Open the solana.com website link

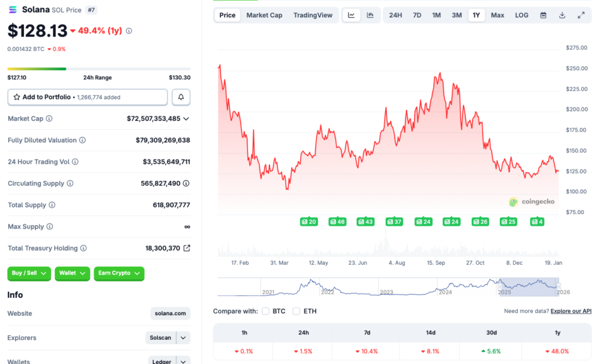[x=170, y=313]
